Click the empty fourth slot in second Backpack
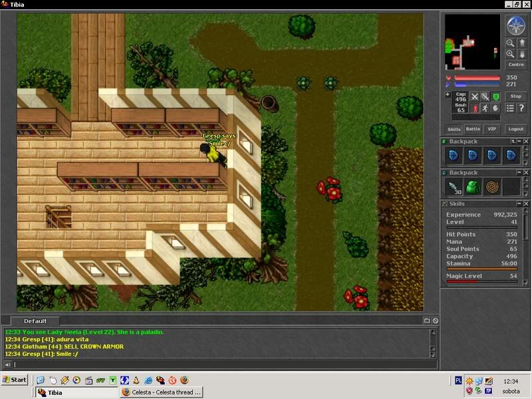This screenshot has height=399, width=532. point(511,187)
